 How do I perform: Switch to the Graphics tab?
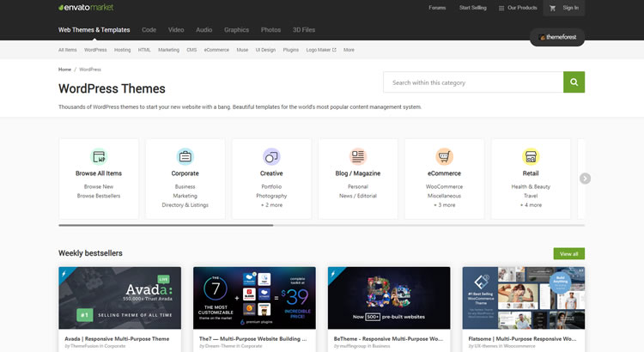click(x=237, y=30)
